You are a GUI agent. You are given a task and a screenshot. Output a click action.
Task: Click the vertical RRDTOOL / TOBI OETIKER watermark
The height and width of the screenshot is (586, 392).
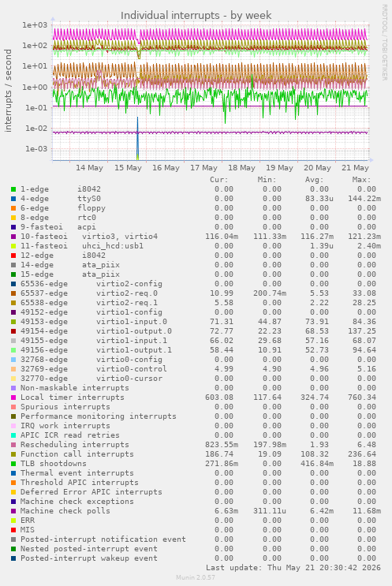[x=384, y=43]
